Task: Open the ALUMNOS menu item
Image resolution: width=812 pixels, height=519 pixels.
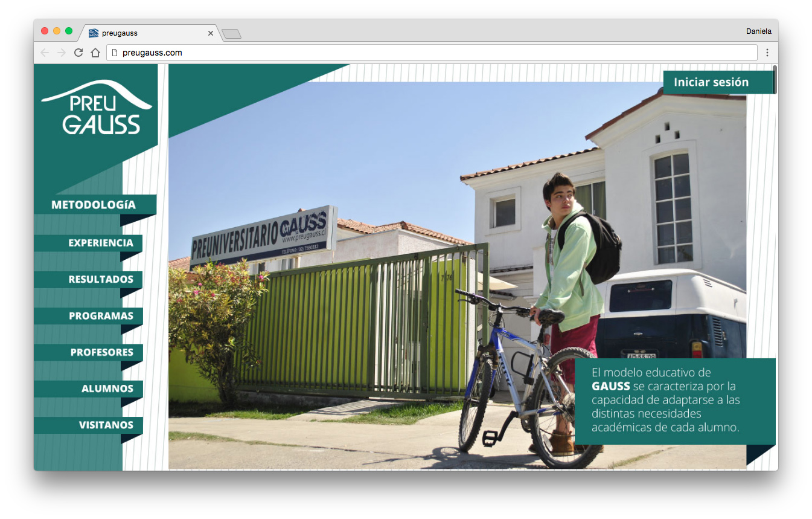Action: pos(88,388)
